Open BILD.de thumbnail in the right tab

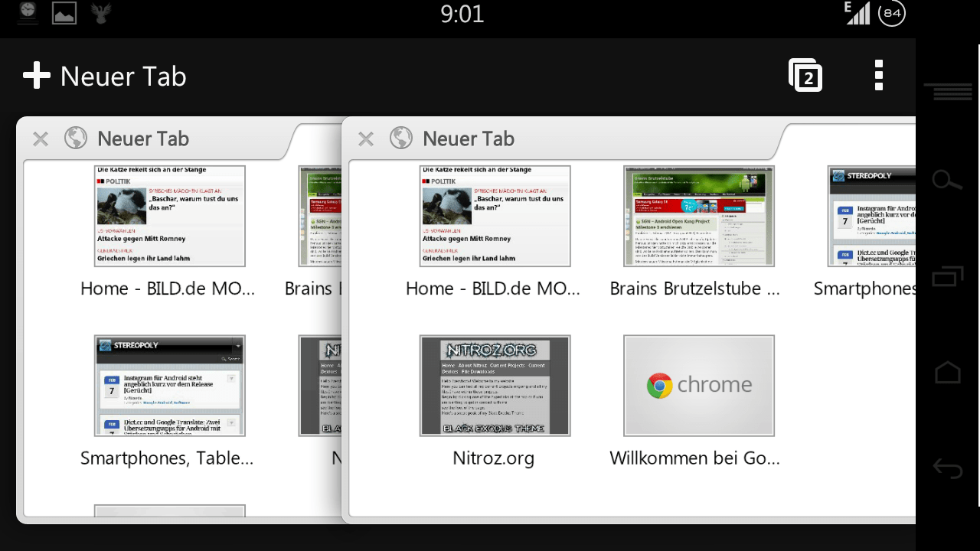tap(495, 216)
